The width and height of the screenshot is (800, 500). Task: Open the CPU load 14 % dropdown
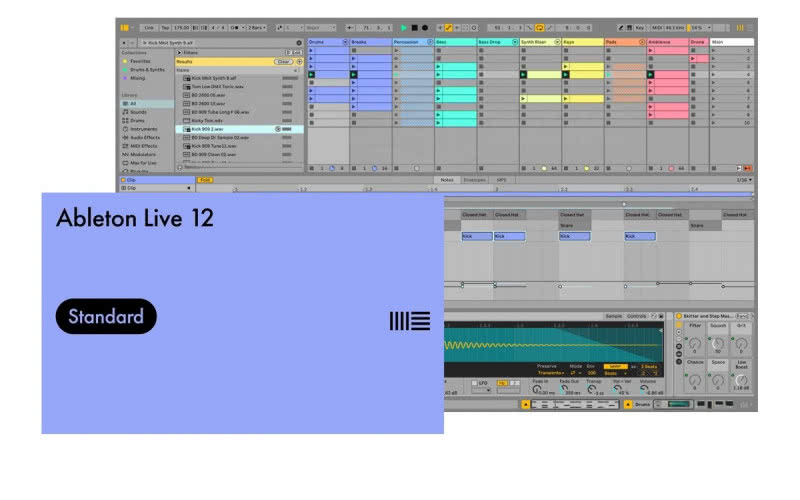(x=700, y=28)
